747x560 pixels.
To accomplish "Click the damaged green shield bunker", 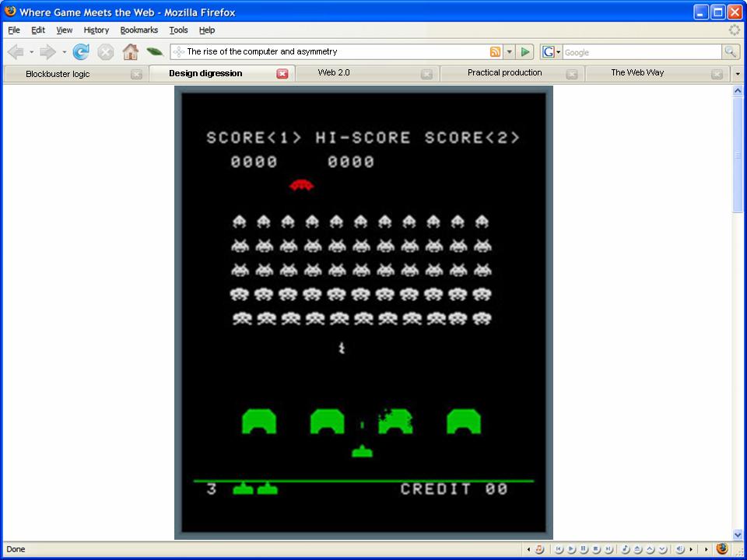I will pyautogui.click(x=395, y=421).
